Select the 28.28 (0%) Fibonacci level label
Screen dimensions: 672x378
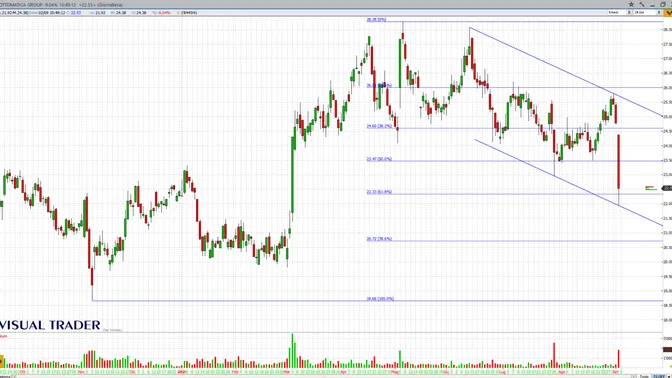click(376, 20)
